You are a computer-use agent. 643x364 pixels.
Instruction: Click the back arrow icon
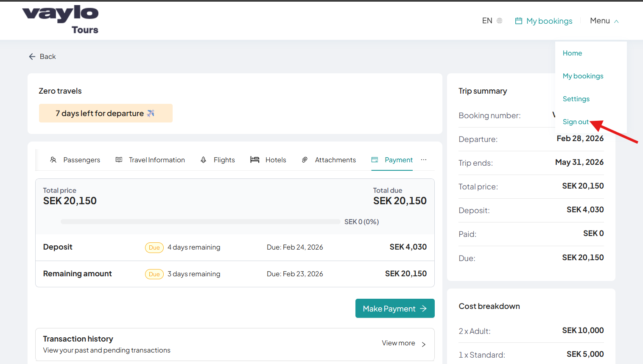[32, 56]
